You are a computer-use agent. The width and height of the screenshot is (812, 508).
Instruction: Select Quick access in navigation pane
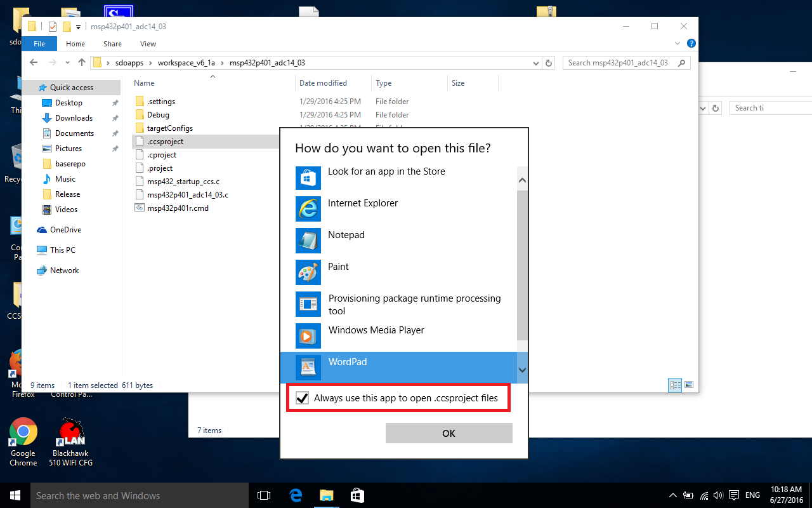coord(72,88)
